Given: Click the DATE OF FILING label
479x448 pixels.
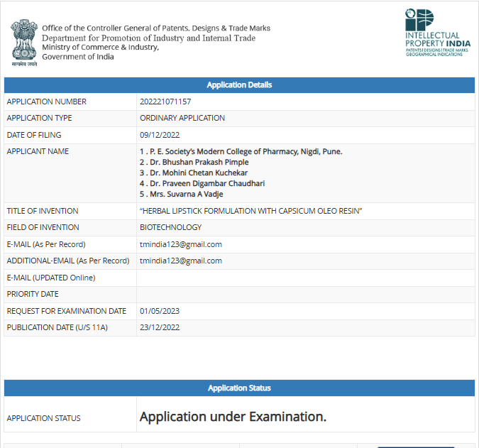Looking at the screenshot, I should pos(34,135).
